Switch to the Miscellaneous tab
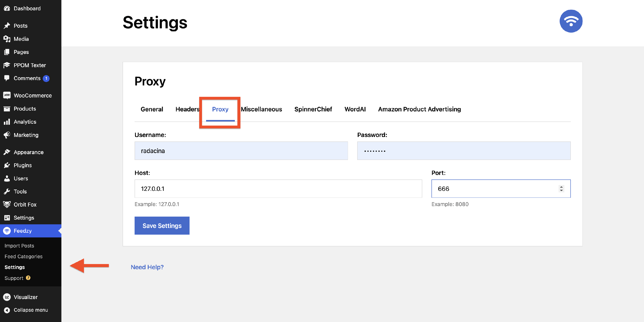This screenshot has width=644, height=322. click(261, 109)
